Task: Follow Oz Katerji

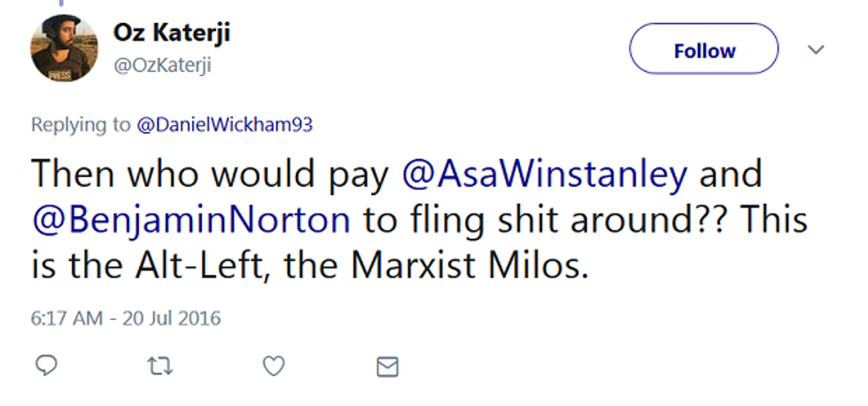Action: (x=704, y=51)
